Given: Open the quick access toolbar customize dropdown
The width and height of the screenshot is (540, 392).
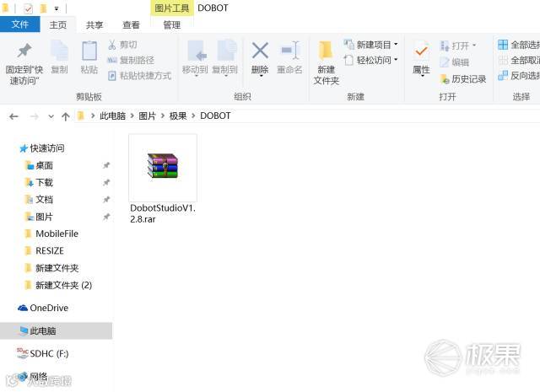Looking at the screenshot, I should [x=57, y=8].
